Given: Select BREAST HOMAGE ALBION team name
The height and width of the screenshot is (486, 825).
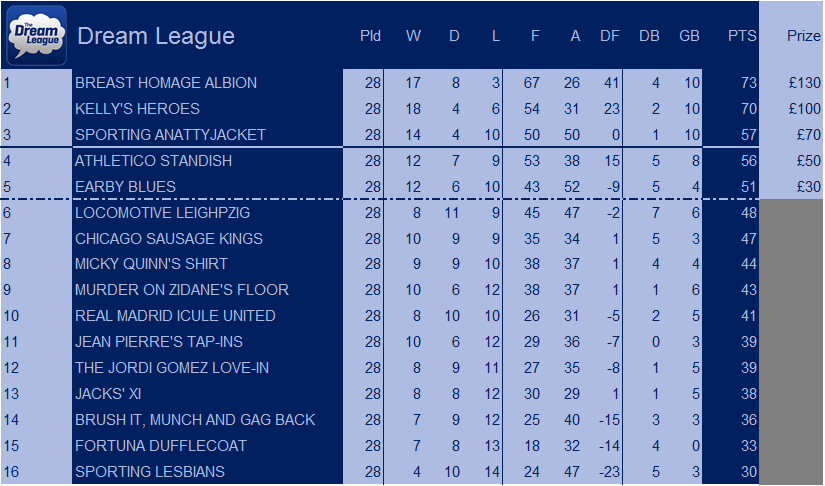Looking at the screenshot, I should click(x=166, y=83).
